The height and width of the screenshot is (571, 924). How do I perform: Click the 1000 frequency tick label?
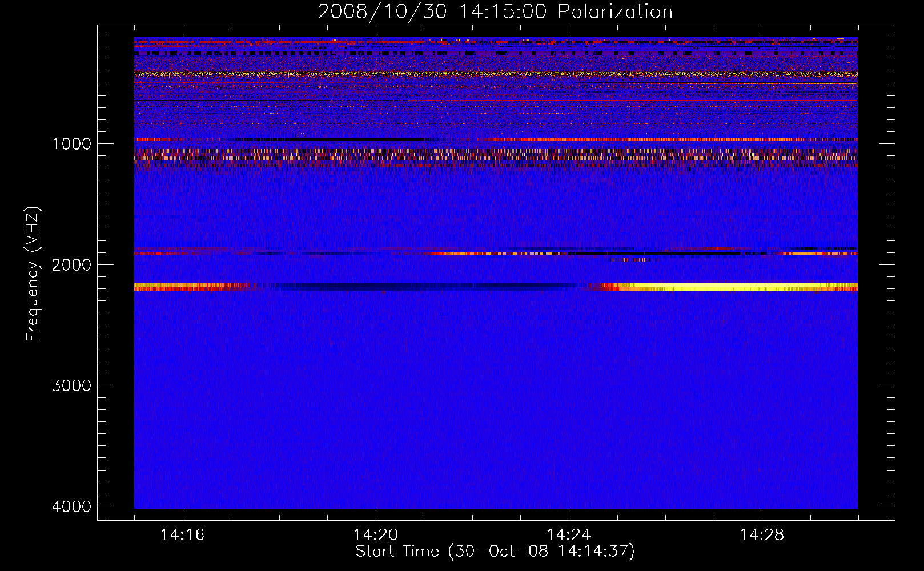[x=71, y=144]
